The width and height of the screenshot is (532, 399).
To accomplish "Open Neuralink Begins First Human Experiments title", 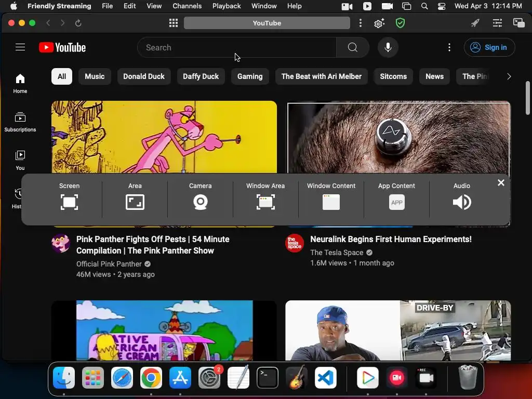I will 391,239.
